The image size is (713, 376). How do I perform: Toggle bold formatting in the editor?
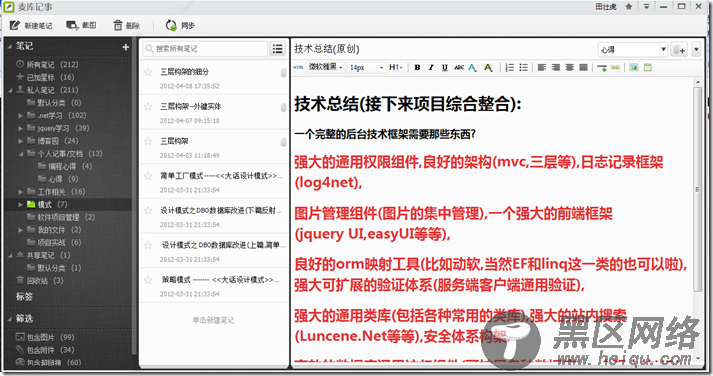tap(417, 67)
